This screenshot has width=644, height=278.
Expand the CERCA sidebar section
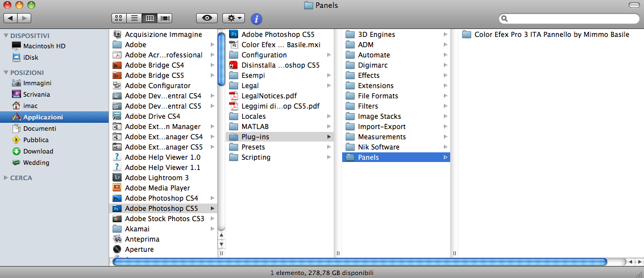(6, 178)
